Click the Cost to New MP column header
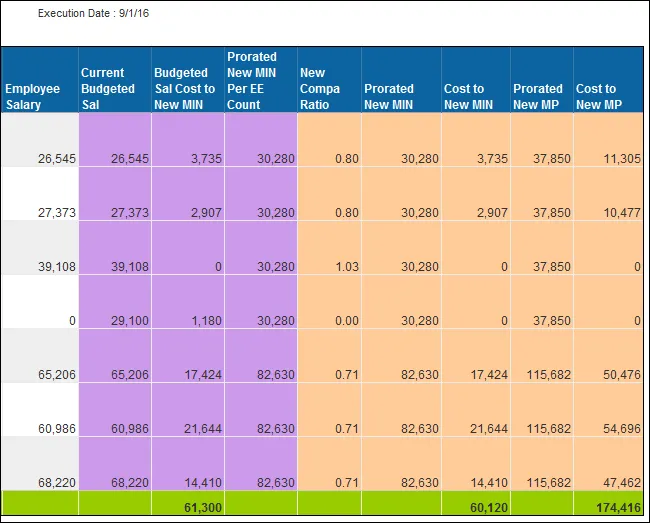 [596, 96]
